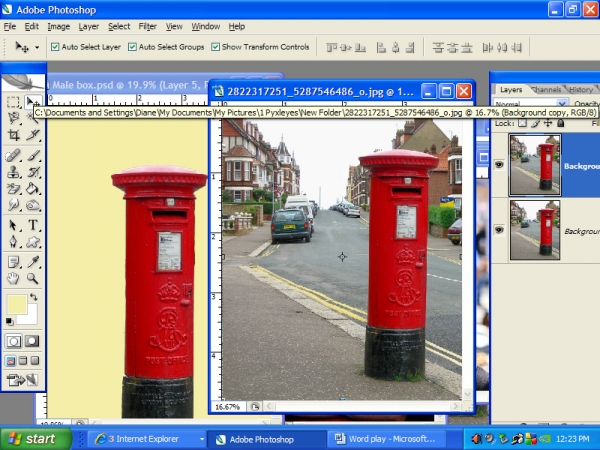This screenshot has width=600, height=450.
Task: Set the yellow foreground color swatch
Action: click(x=15, y=303)
